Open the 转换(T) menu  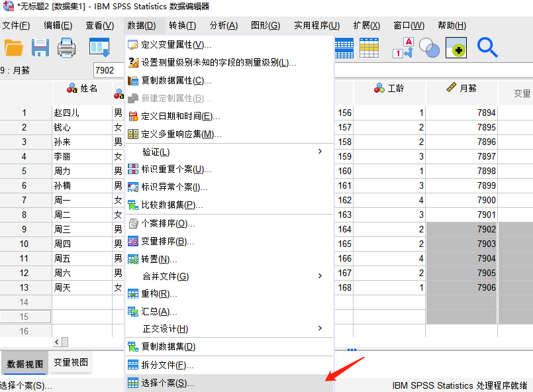(x=183, y=26)
